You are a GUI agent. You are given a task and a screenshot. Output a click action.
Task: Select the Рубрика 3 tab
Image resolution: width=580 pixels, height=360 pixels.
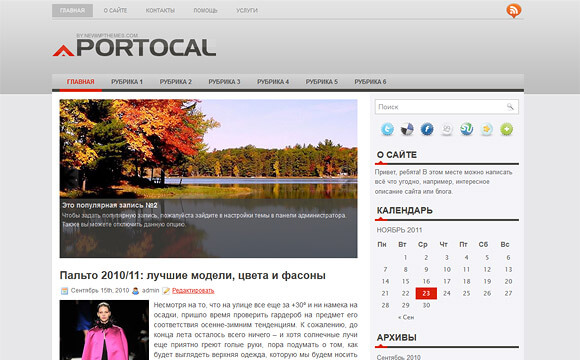(x=224, y=82)
